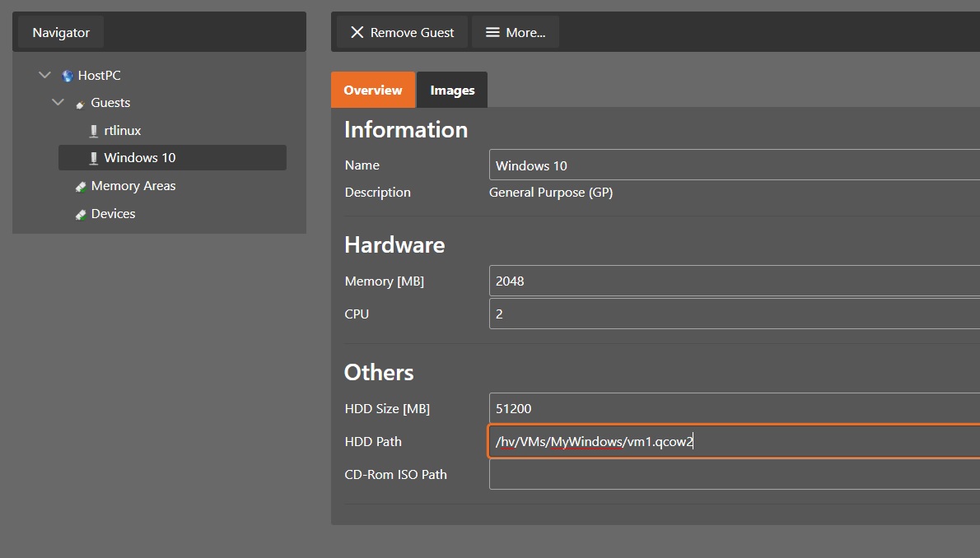Click the Devices node icon
980x558 pixels.
[x=81, y=214]
